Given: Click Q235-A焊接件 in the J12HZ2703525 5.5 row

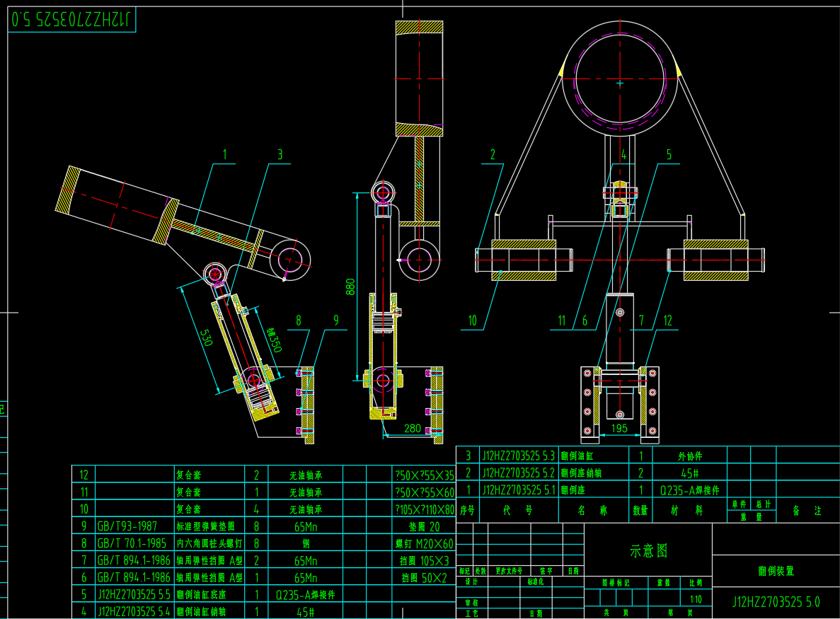Looking at the screenshot, I should pos(305,595).
